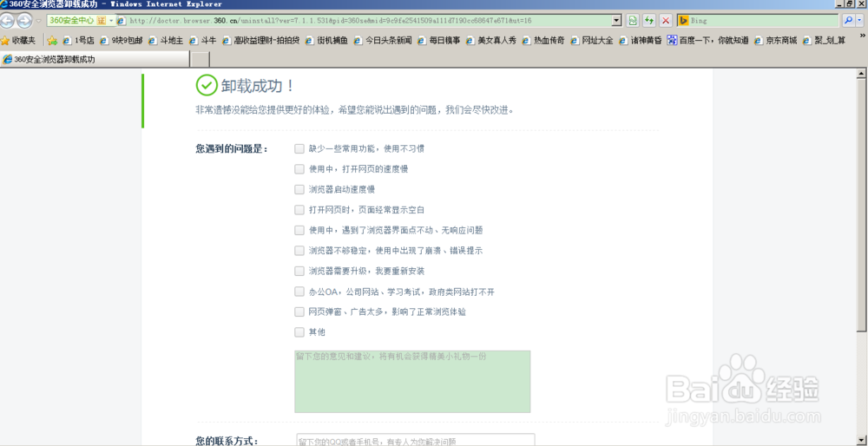The width and height of the screenshot is (868, 446).
Task: Open the 美女真人秀 bookmark
Action: coord(491,40)
